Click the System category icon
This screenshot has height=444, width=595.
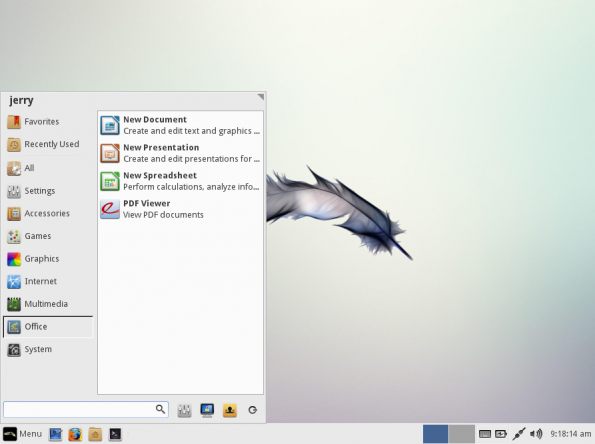[x=14, y=350]
